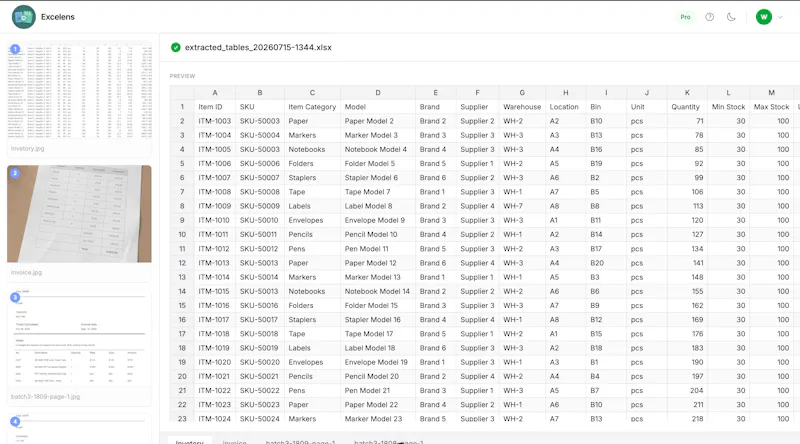This screenshot has height=444, width=800.
Task: Select the Paper Model 2 cell
Action: point(378,121)
